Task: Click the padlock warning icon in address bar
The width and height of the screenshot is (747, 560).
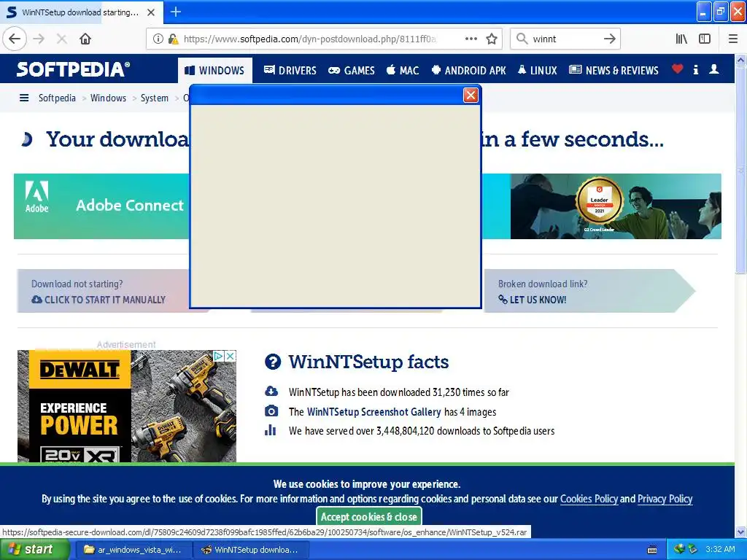Action: click(173, 39)
